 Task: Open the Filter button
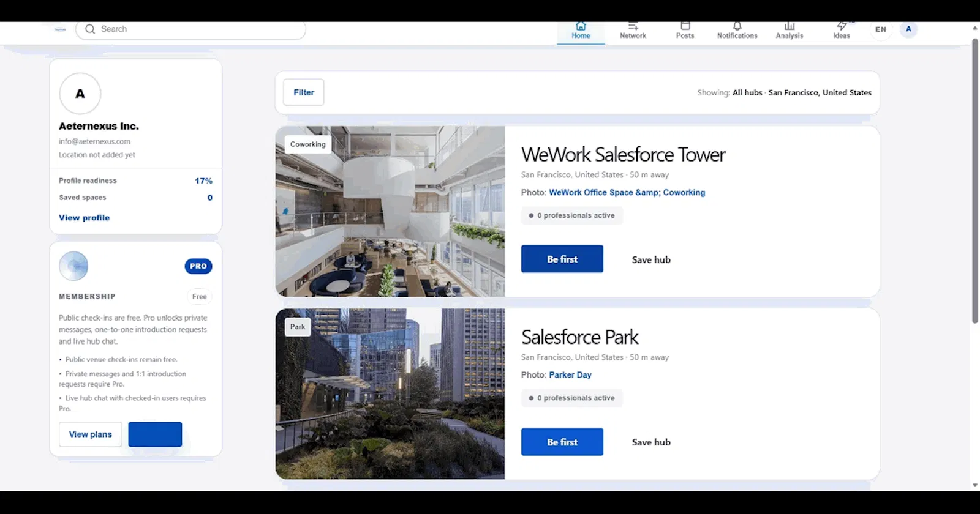pyautogui.click(x=304, y=92)
